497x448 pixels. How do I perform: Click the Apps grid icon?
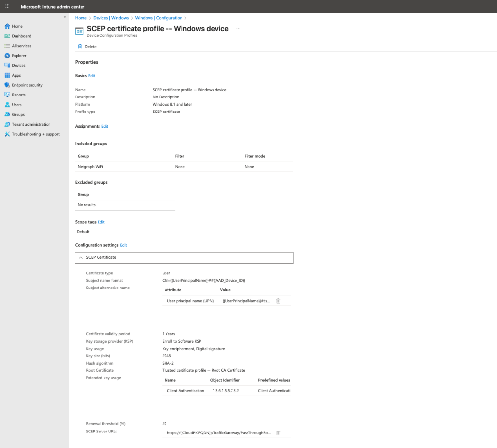(7, 75)
